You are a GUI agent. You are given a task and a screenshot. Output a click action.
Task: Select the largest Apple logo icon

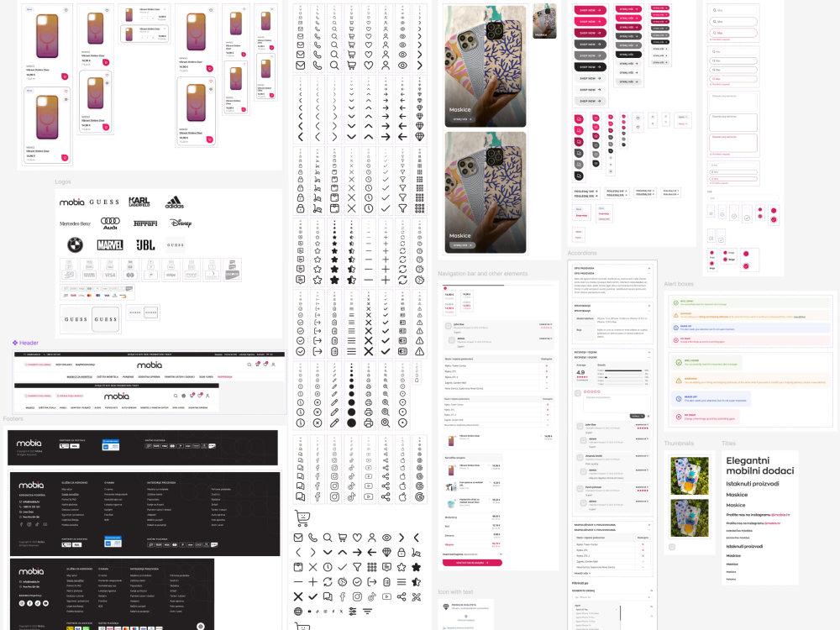tap(402, 496)
